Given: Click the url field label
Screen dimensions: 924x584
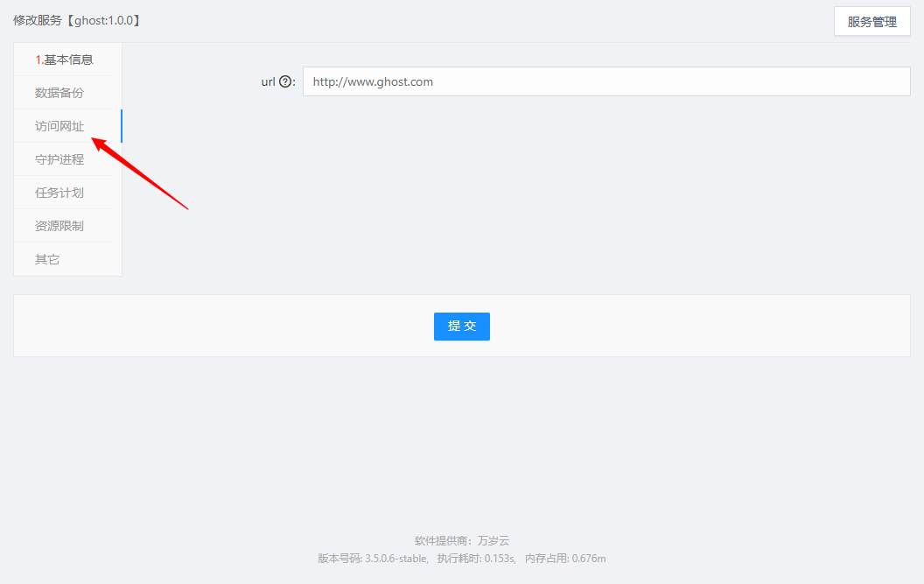Looking at the screenshot, I should (x=268, y=82).
